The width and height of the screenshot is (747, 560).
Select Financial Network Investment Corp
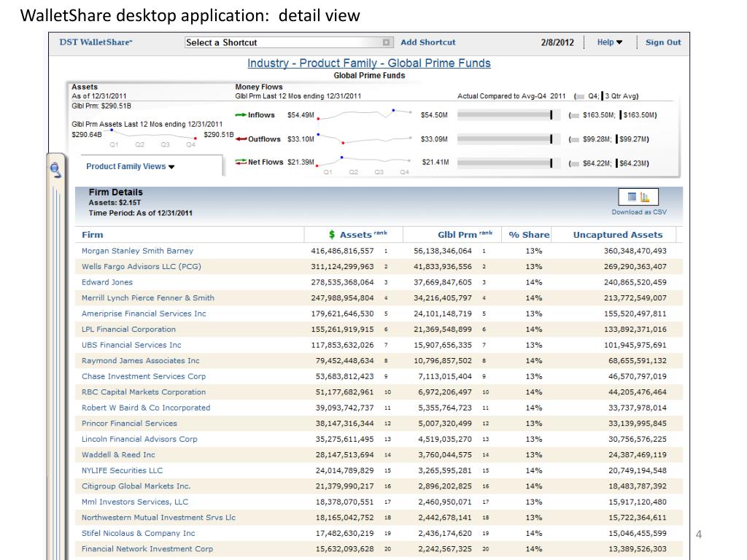[x=147, y=550]
